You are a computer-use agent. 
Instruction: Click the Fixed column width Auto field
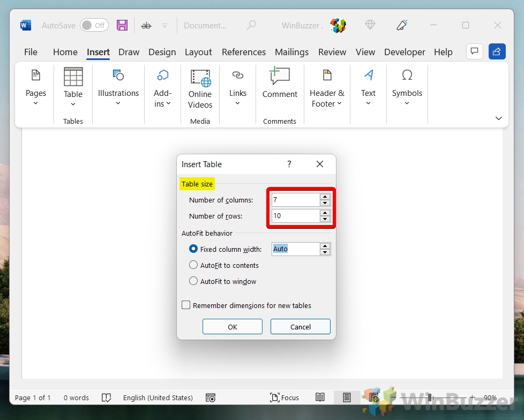[295, 249]
